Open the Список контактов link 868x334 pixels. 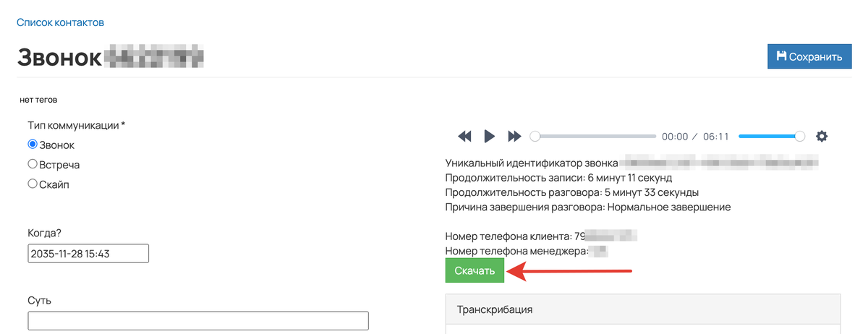pyautogui.click(x=61, y=22)
